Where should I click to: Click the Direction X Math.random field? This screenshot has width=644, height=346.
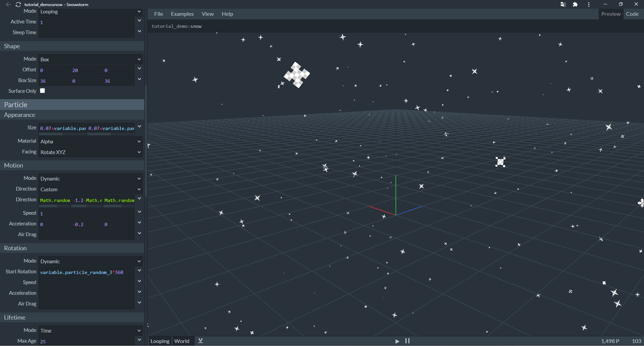[x=54, y=200]
